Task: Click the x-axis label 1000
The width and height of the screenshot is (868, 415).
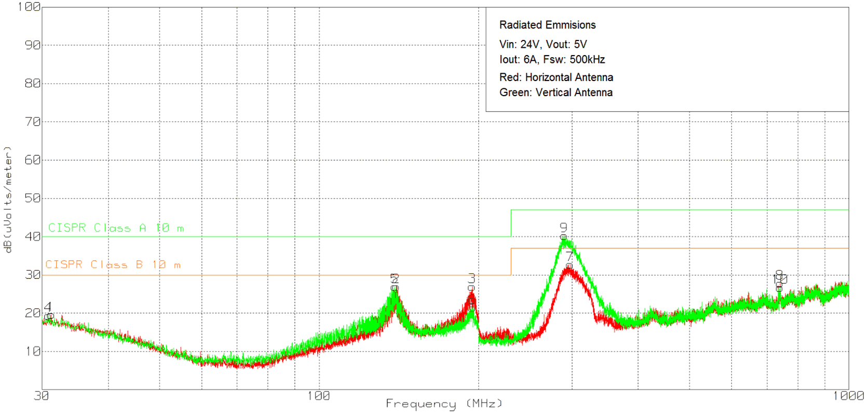Action: point(848,396)
